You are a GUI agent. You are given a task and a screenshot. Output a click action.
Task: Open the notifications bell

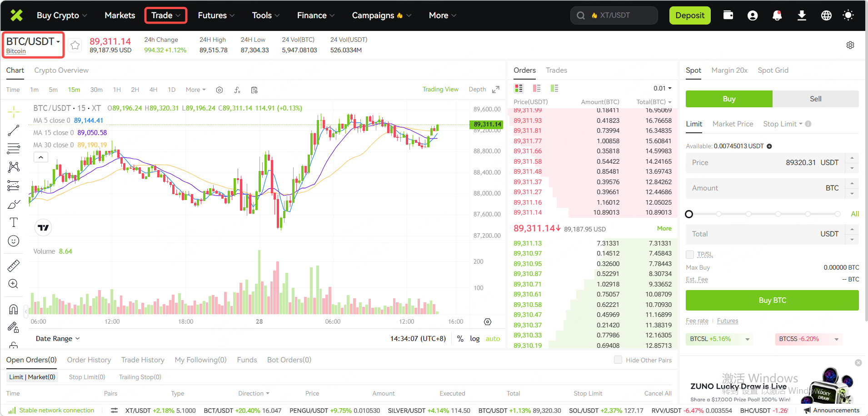pos(777,15)
